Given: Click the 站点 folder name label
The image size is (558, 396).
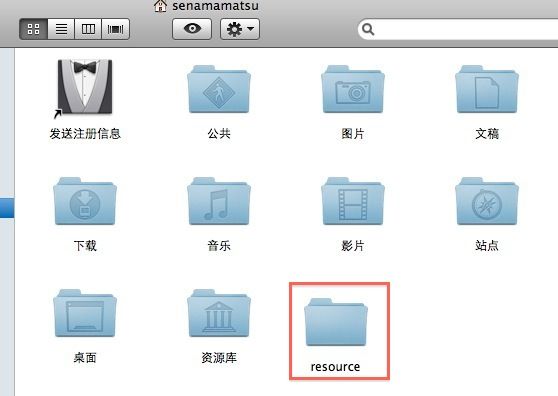Looking at the screenshot, I should coord(487,246).
